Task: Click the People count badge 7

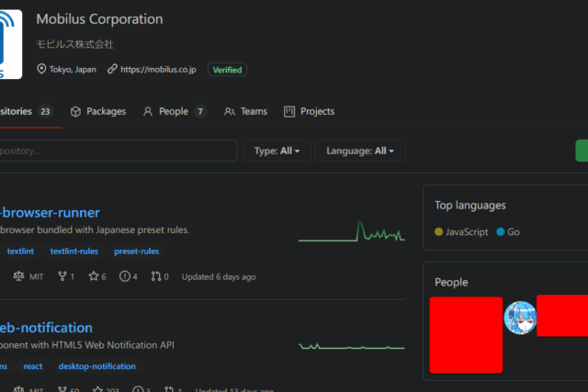Action: (x=200, y=112)
